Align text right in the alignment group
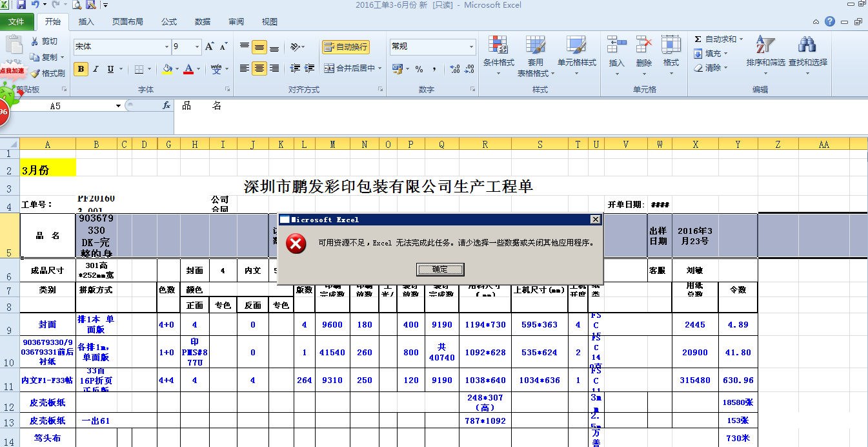 274,68
